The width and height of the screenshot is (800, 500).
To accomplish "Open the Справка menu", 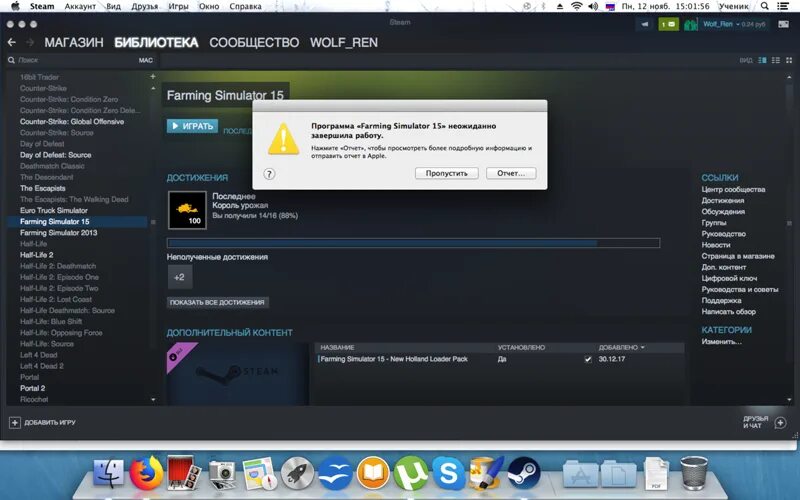I will [x=245, y=6].
